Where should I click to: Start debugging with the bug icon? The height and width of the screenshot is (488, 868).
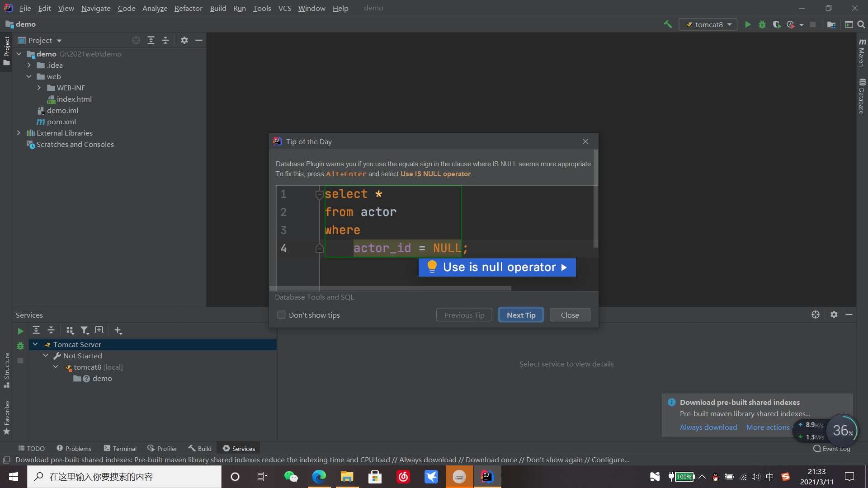[762, 24]
